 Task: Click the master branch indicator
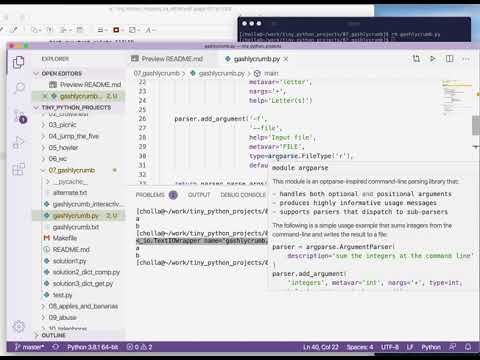point(29,347)
